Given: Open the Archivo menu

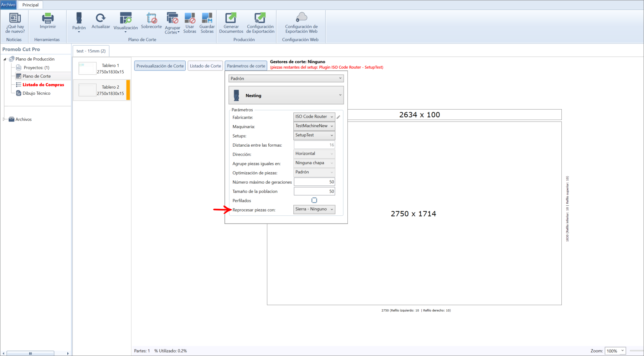Looking at the screenshot, I should [8, 5].
